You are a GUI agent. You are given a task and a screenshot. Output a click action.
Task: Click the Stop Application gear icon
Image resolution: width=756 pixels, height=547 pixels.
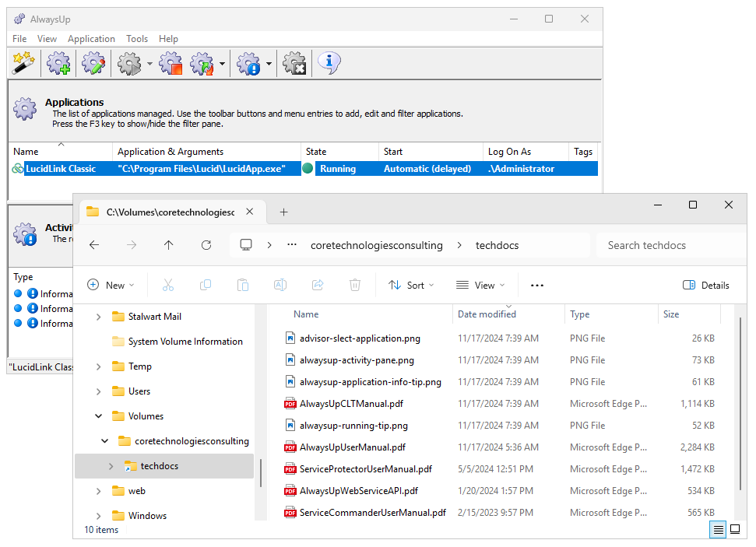[x=171, y=63]
